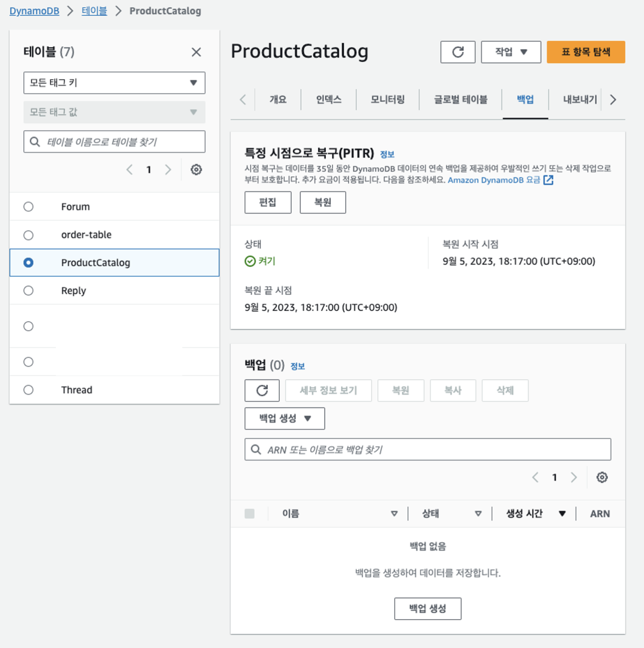
Task: Click the 표 항목 탐색 button
Action: (586, 52)
